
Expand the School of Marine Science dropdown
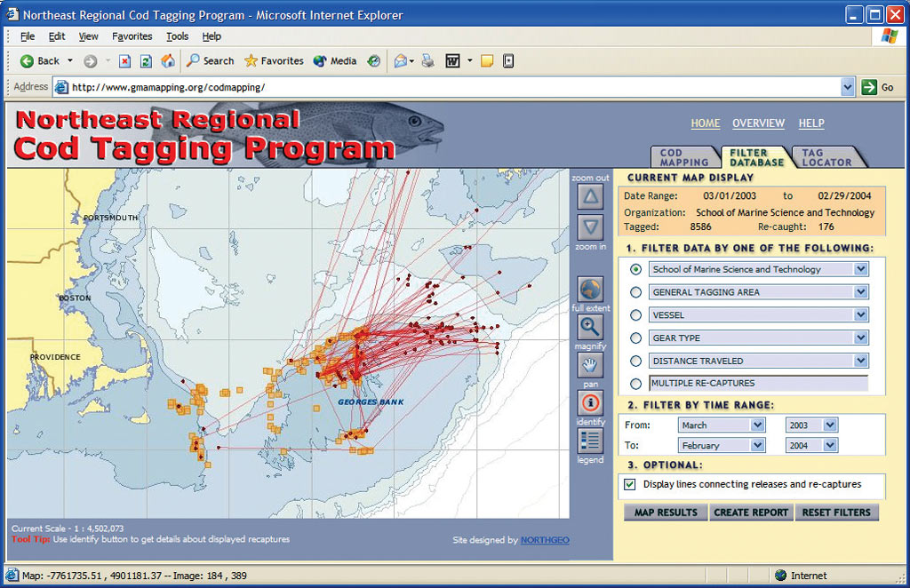pos(861,269)
